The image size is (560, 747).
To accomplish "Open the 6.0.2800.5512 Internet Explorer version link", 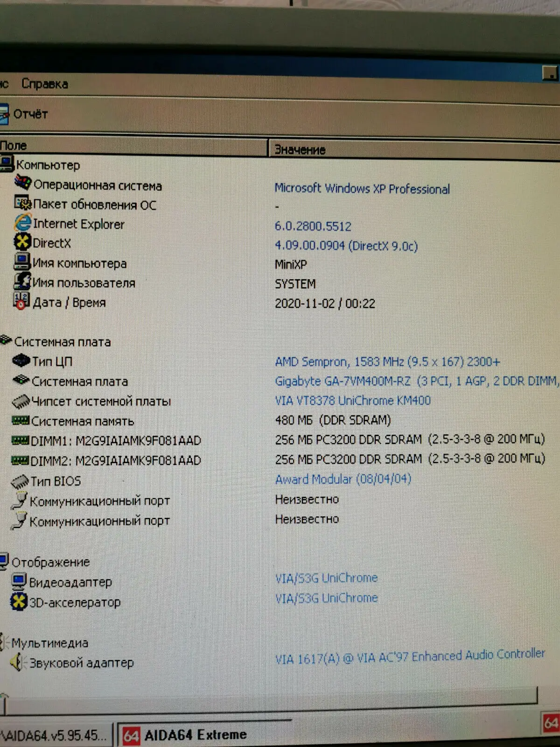I will [313, 226].
